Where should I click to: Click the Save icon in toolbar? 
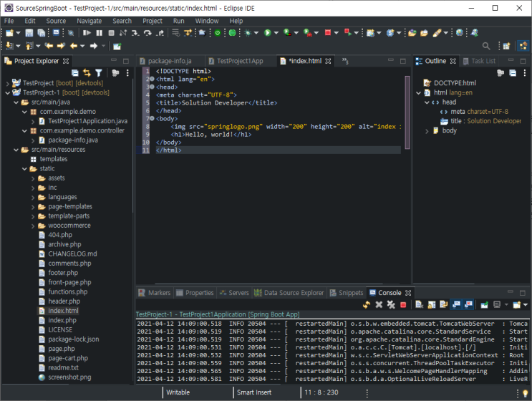click(29, 33)
